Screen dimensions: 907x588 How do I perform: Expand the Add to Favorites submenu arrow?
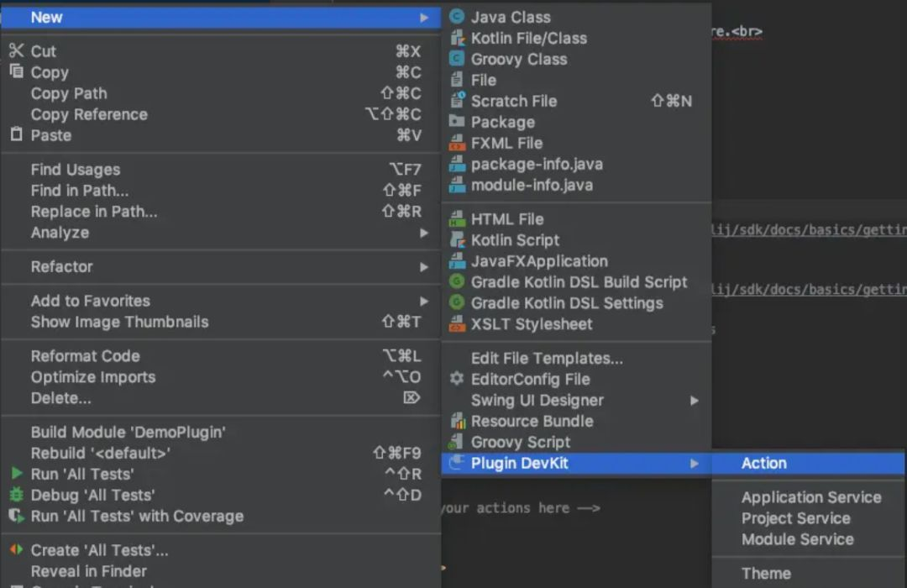click(424, 301)
